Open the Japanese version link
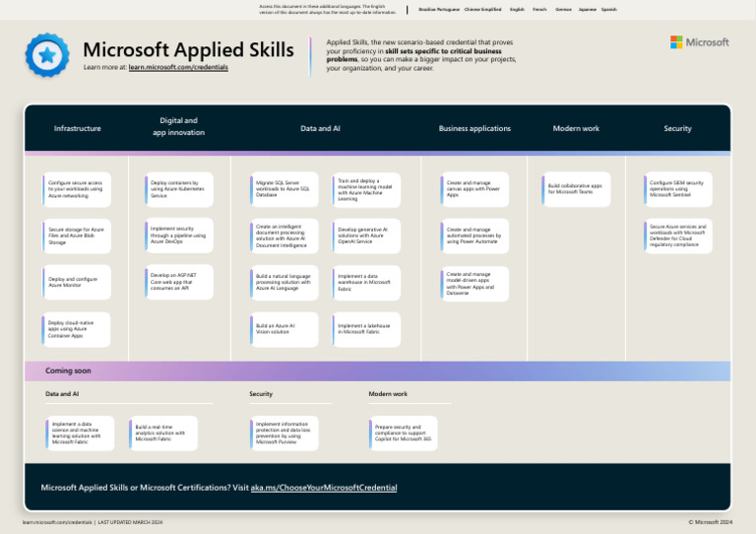The width and height of the screenshot is (756, 534). [x=588, y=10]
